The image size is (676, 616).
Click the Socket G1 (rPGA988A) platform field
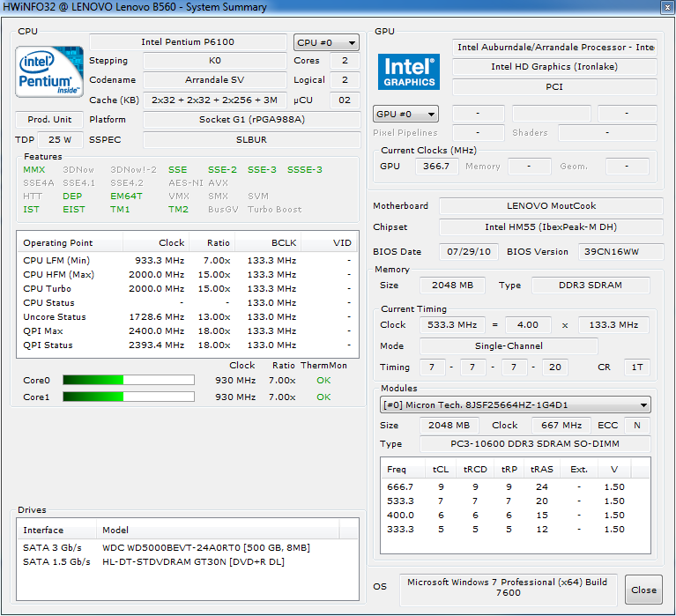pyautogui.click(x=252, y=119)
